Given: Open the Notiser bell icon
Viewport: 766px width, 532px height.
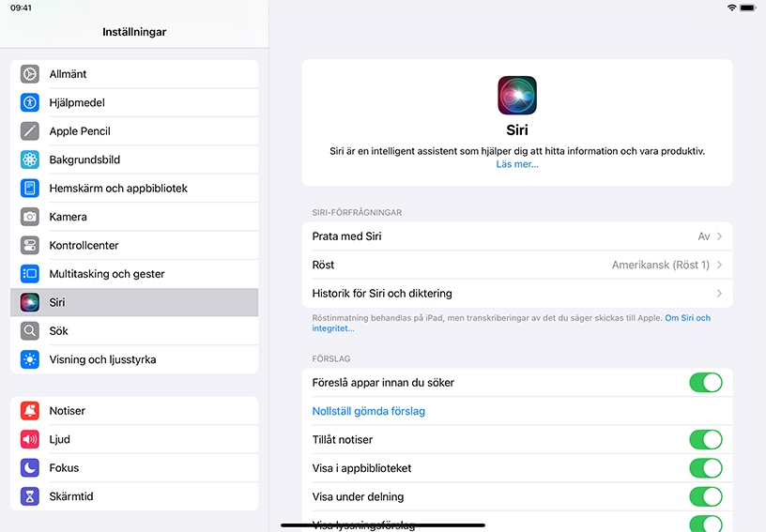Looking at the screenshot, I should (x=30, y=411).
